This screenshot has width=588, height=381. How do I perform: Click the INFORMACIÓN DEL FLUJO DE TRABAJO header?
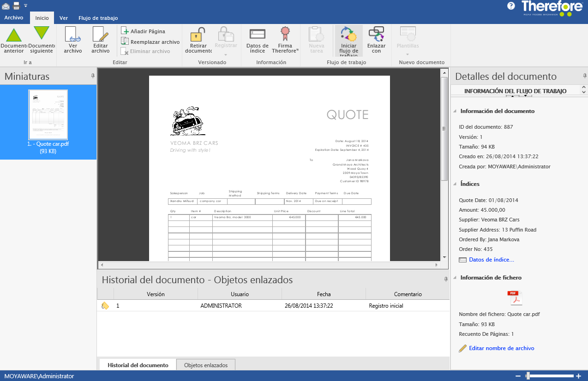[515, 91]
